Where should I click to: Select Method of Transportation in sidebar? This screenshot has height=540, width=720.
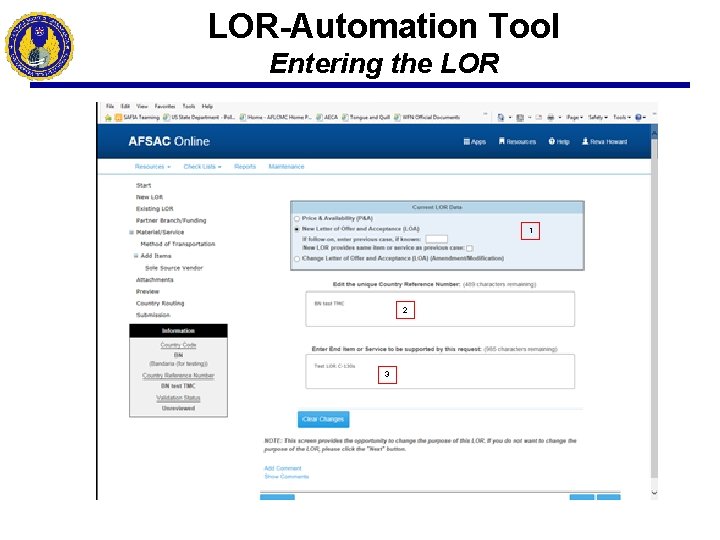(x=178, y=244)
